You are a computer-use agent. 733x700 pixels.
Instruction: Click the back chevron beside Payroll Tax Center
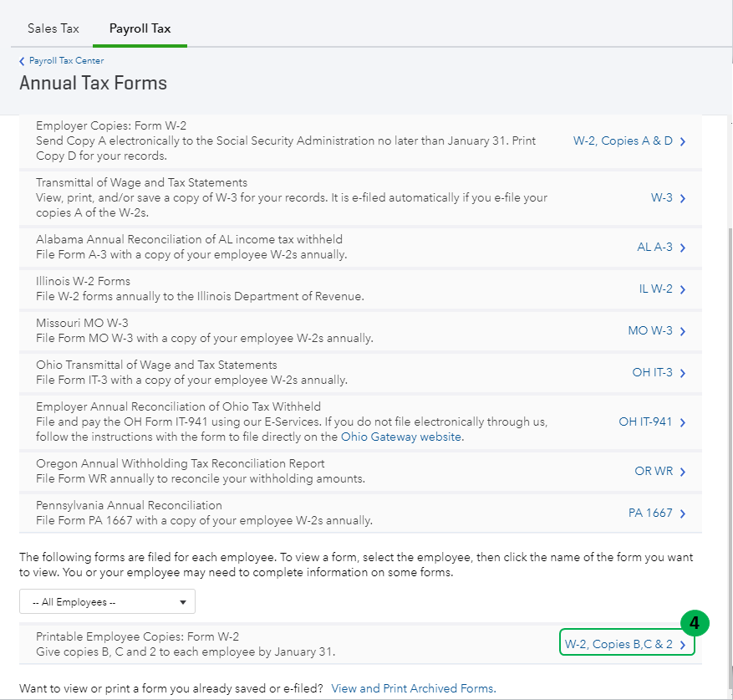click(x=23, y=61)
